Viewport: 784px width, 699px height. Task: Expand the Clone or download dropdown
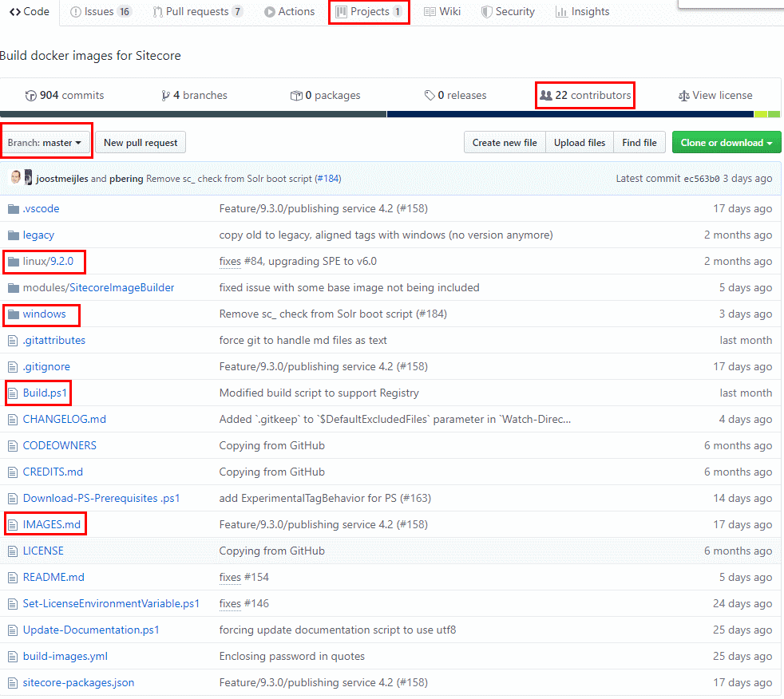click(727, 142)
